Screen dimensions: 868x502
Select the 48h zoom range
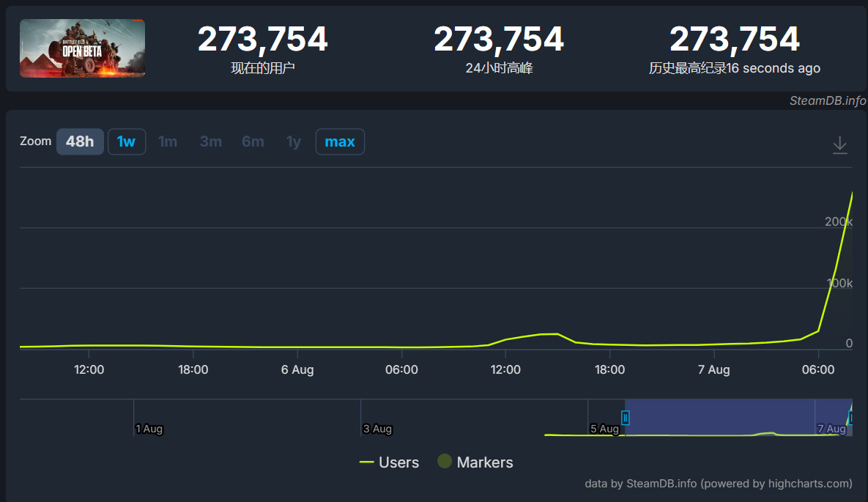(x=80, y=142)
